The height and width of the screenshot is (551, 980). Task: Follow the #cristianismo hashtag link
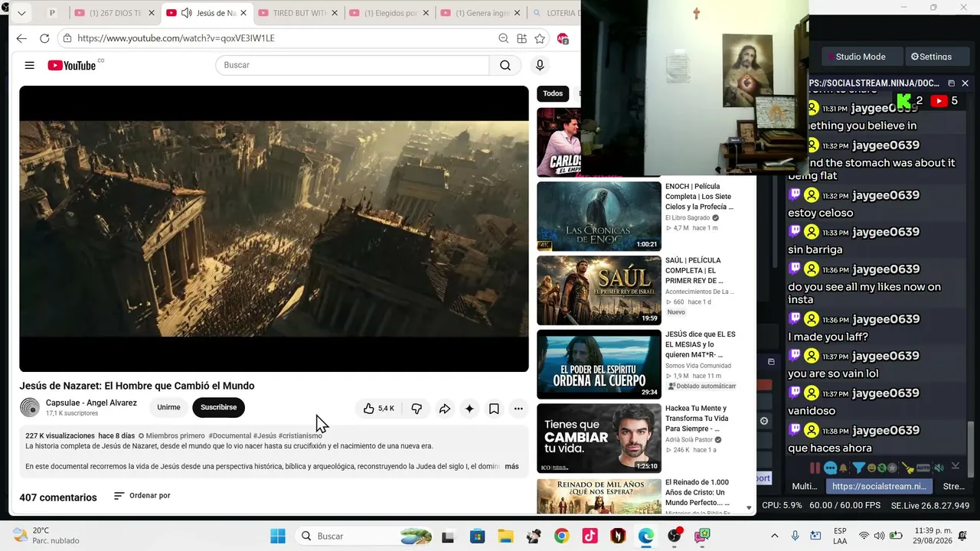300,435
